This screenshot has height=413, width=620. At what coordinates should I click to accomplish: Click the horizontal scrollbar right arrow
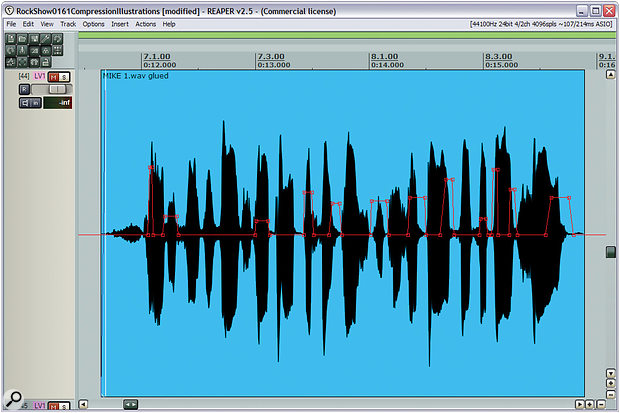pyautogui.click(x=579, y=404)
